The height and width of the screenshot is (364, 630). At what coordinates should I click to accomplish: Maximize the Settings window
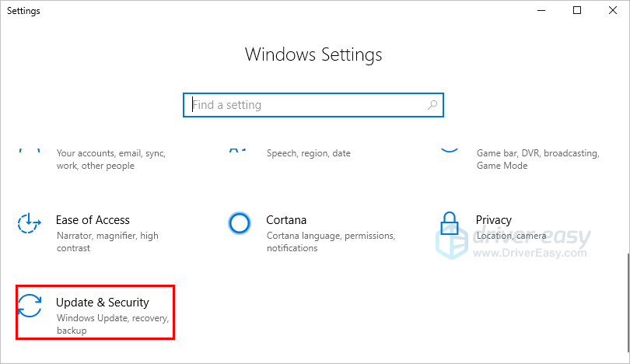point(576,11)
